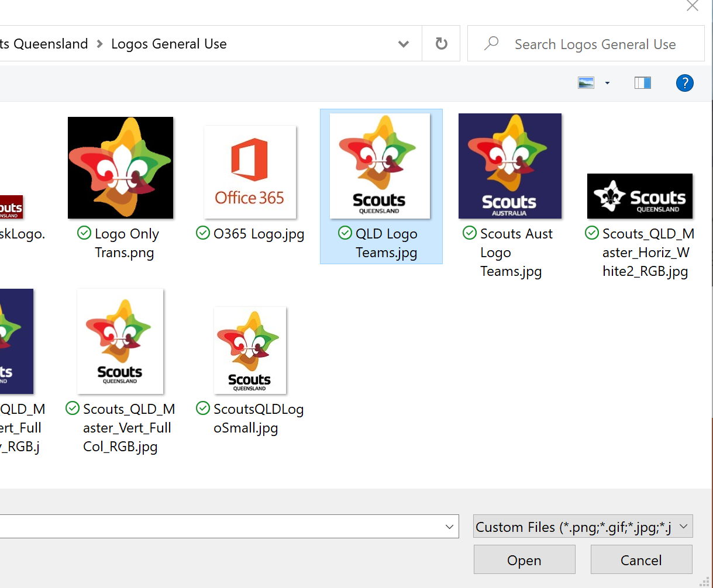
Task: Click file name 'Scouts_QLD_Master_Vert_FullCol_RGB.jpg'
Action: point(129,428)
